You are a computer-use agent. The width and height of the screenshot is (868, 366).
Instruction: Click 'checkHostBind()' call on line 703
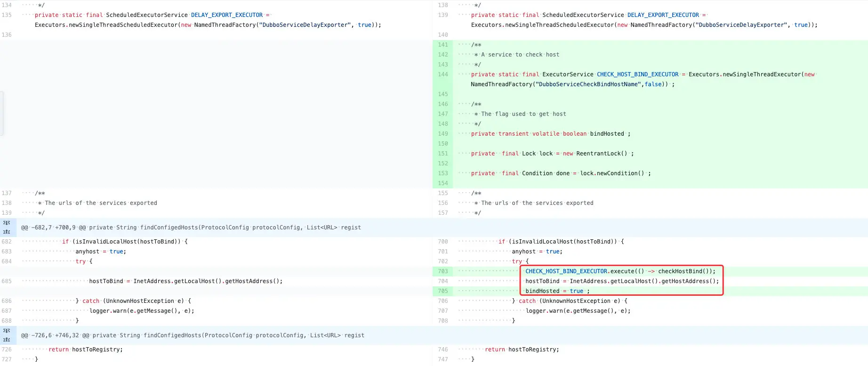pyautogui.click(x=683, y=271)
